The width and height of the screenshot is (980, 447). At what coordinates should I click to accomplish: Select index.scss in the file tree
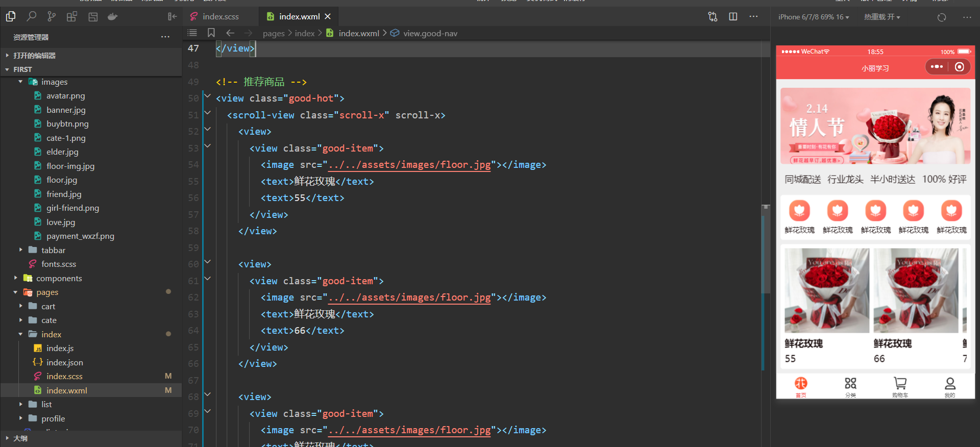click(64, 376)
